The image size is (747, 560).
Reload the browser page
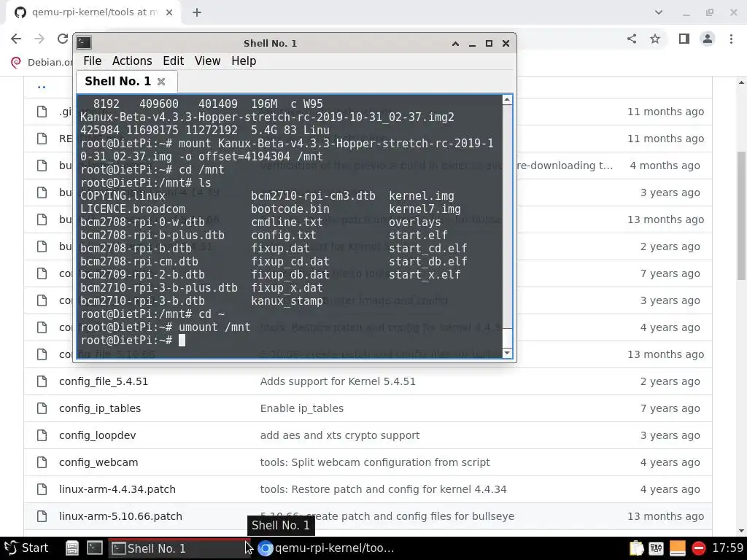tap(63, 39)
